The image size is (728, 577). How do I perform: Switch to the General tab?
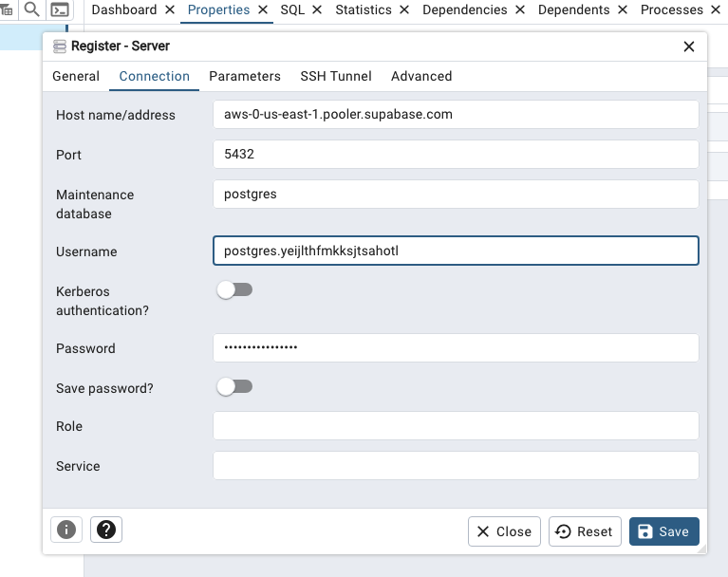76,76
